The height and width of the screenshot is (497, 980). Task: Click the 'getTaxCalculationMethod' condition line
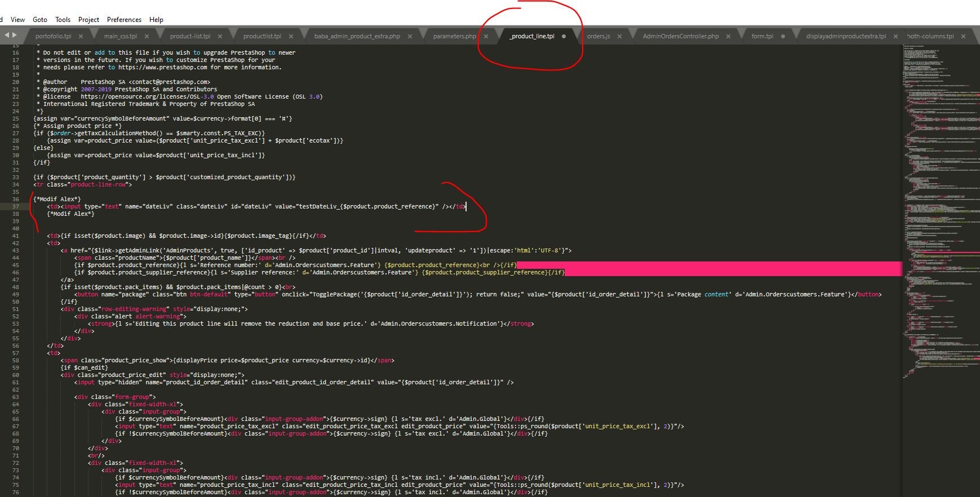pyautogui.click(x=149, y=133)
